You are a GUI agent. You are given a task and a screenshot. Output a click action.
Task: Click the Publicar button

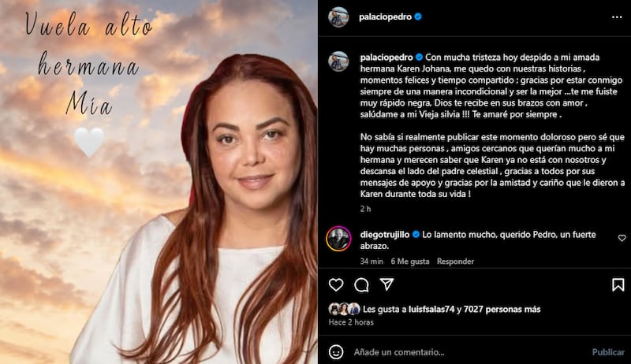pos(608,352)
